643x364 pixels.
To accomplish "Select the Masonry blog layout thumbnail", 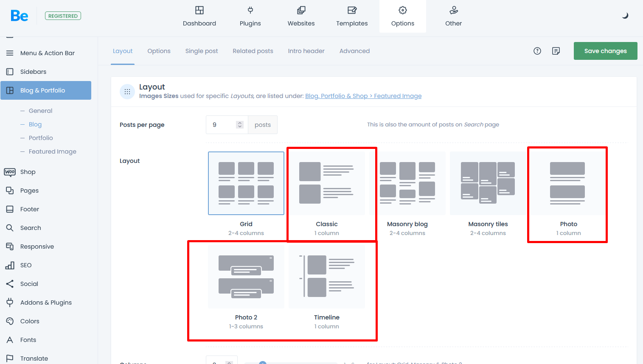I will click(x=407, y=183).
